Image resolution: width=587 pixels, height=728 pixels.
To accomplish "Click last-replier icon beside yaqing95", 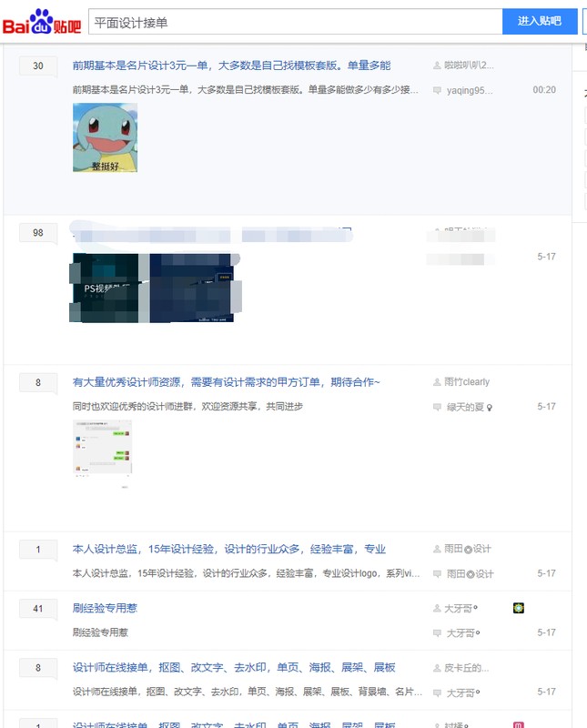I will tap(437, 90).
